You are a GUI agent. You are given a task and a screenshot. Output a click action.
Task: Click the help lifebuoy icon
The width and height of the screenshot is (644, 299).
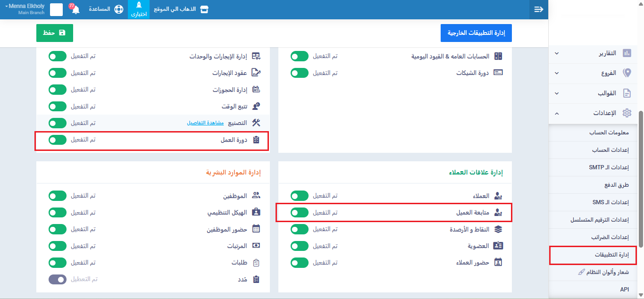[119, 9]
